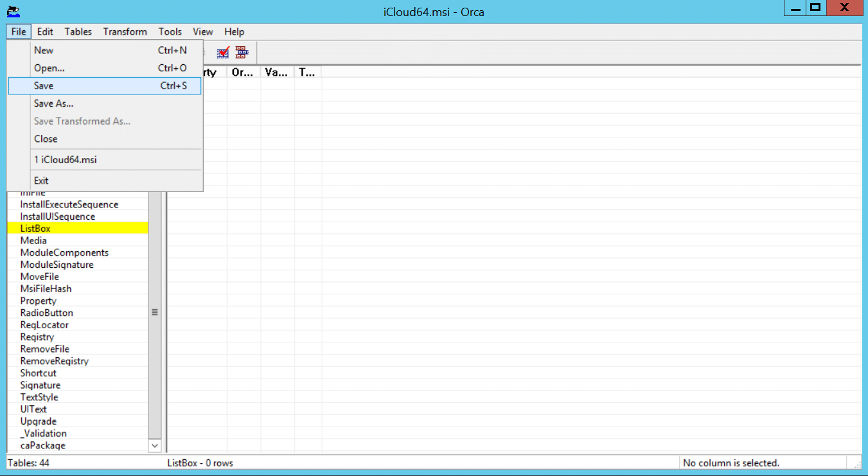The width and height of the screenshot is (868, 476).
Task: Click the 'T...' column header
Action: point(308,72)
